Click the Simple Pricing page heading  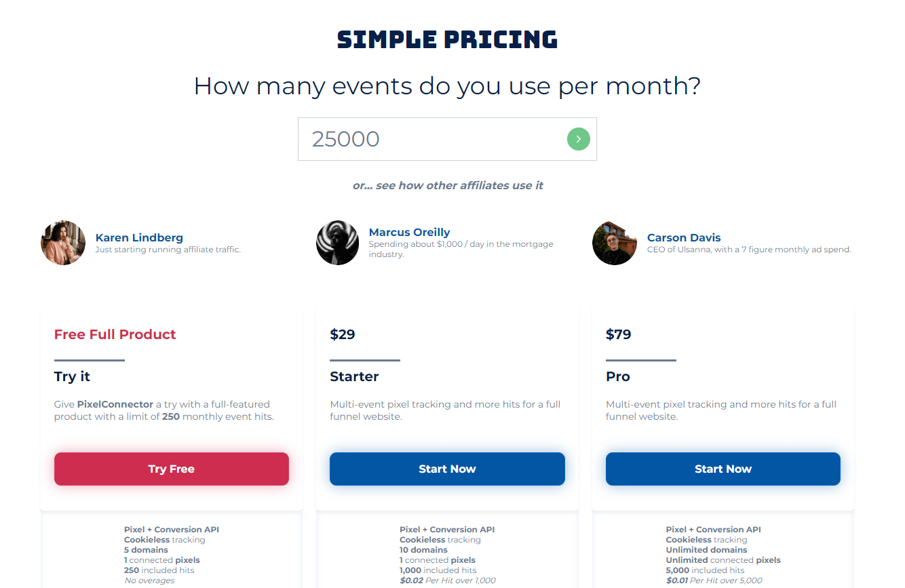point(447,39)
